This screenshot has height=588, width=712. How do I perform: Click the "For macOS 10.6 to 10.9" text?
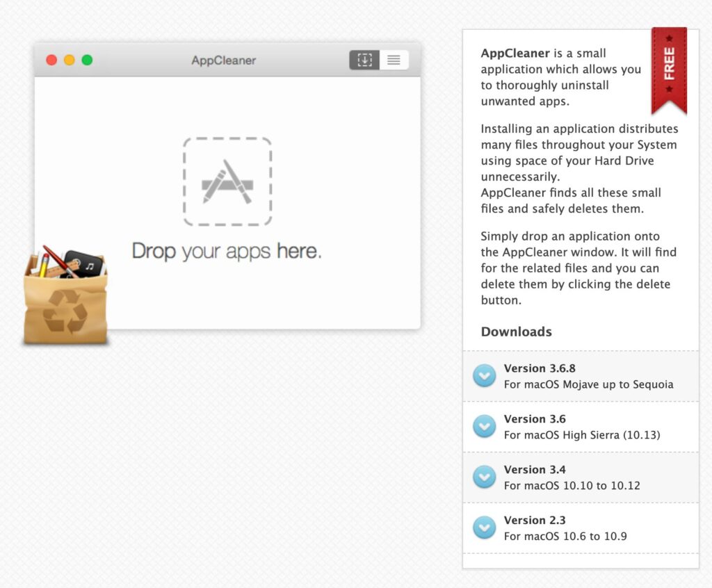565,537
